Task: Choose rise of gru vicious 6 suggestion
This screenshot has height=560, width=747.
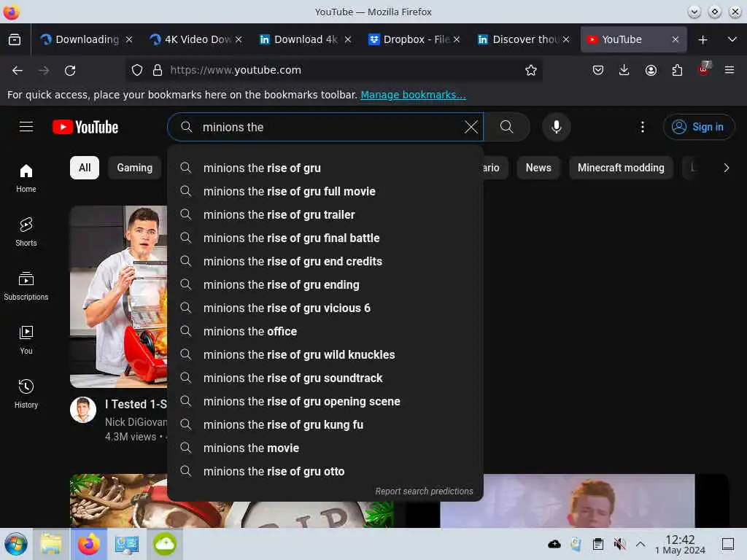Action: click(x=325, y=308)
